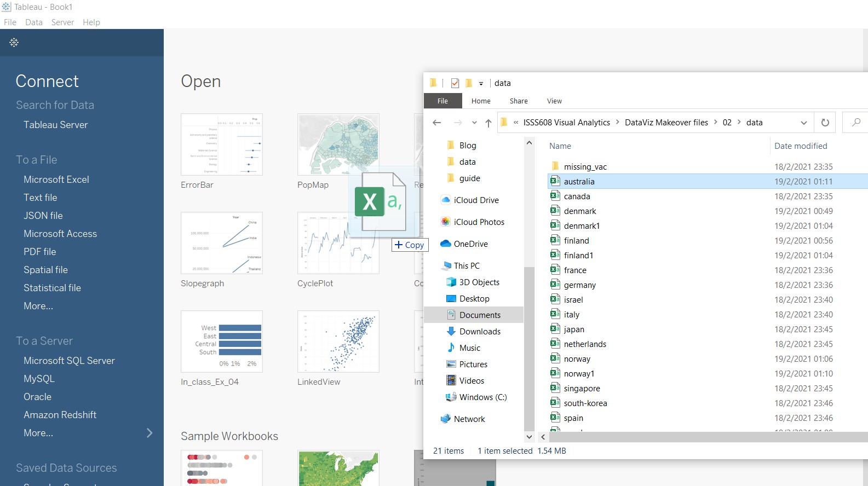Open the Recent locations dropdown arrow
The width and height of the screenshot is (868, 486).
pyautogui.click(x=474, y=123)
